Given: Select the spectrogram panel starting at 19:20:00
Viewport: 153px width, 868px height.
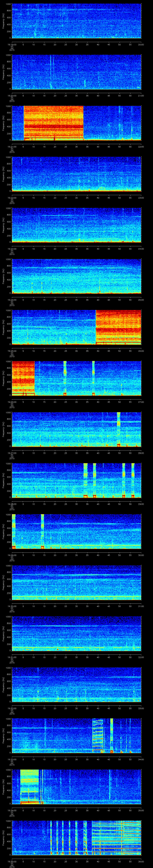Looking at the screenshot, I should coord(76,72).
